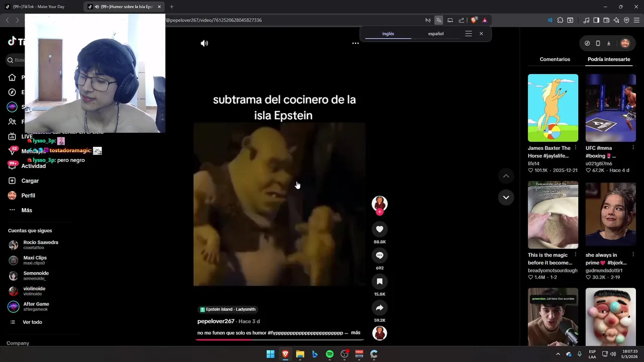
Task: Expand Ver todo followed accounts
Action: (32, 322)
